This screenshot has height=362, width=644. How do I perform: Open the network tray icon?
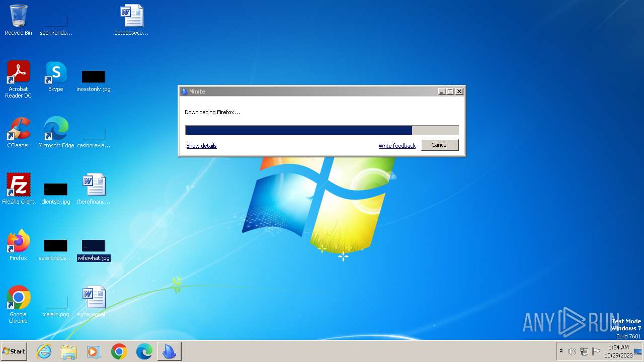pos(584,351)
